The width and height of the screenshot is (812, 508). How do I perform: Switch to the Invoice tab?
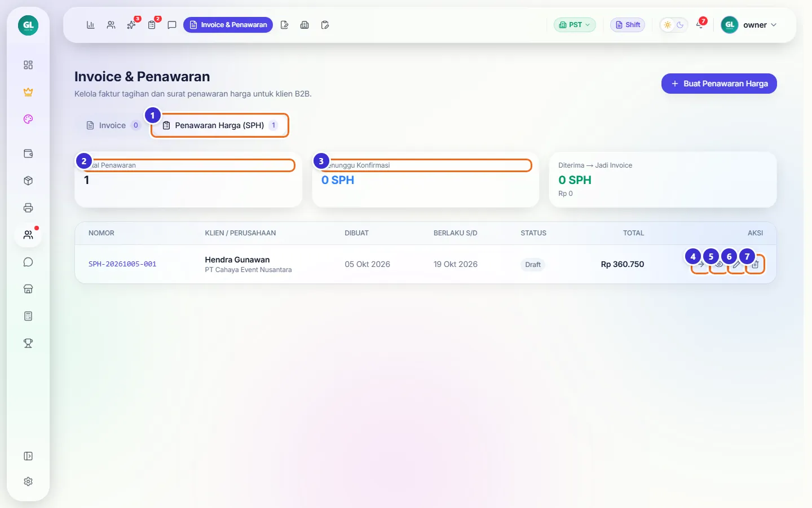click(113, 125)
